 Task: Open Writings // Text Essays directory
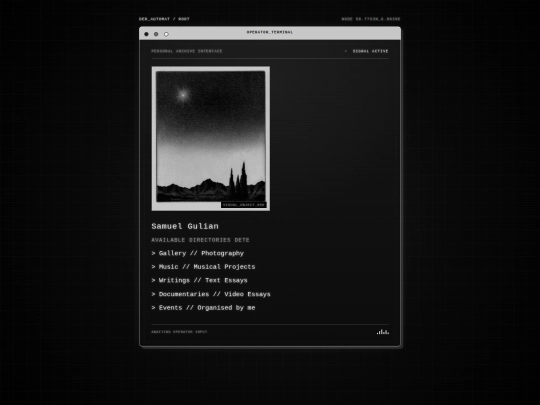click(199, 280)
